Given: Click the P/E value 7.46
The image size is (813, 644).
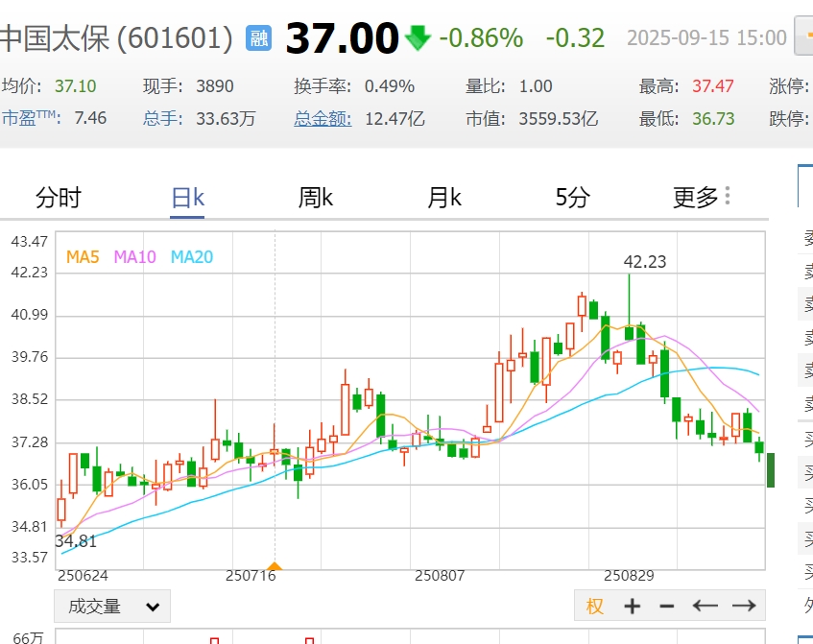Looking at the screenshot, I should 90,118.
